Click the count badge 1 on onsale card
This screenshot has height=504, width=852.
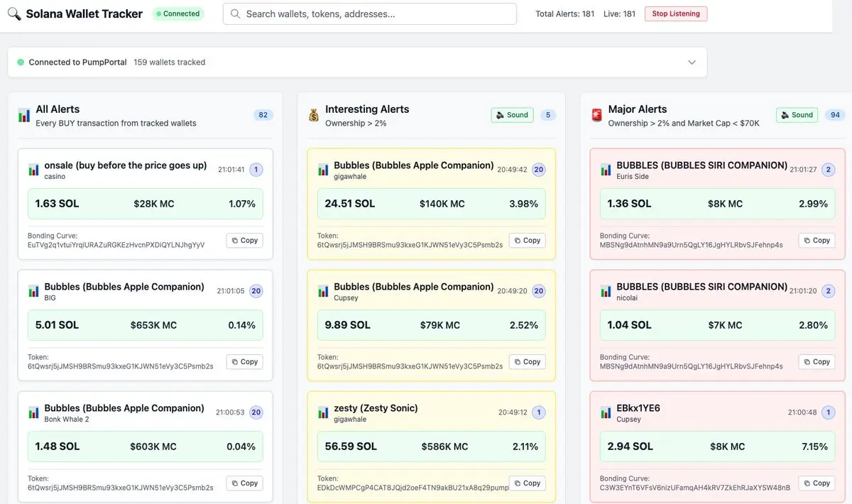tap(256, 170)
